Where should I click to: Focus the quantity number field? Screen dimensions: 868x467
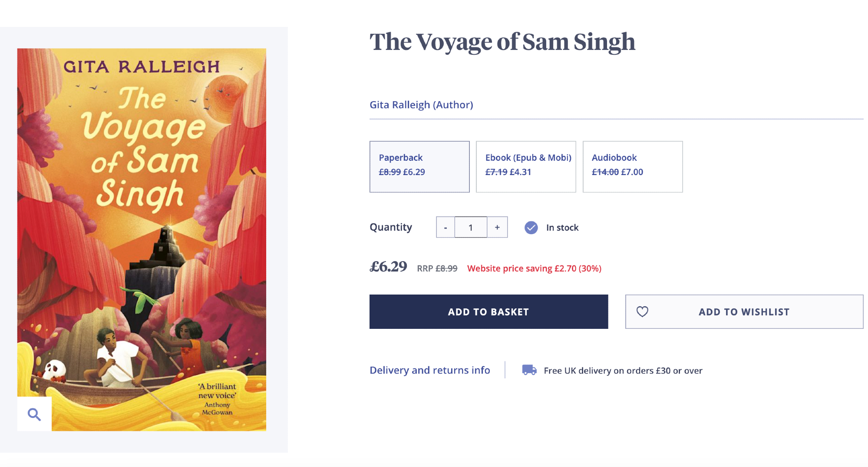(471, 228)
